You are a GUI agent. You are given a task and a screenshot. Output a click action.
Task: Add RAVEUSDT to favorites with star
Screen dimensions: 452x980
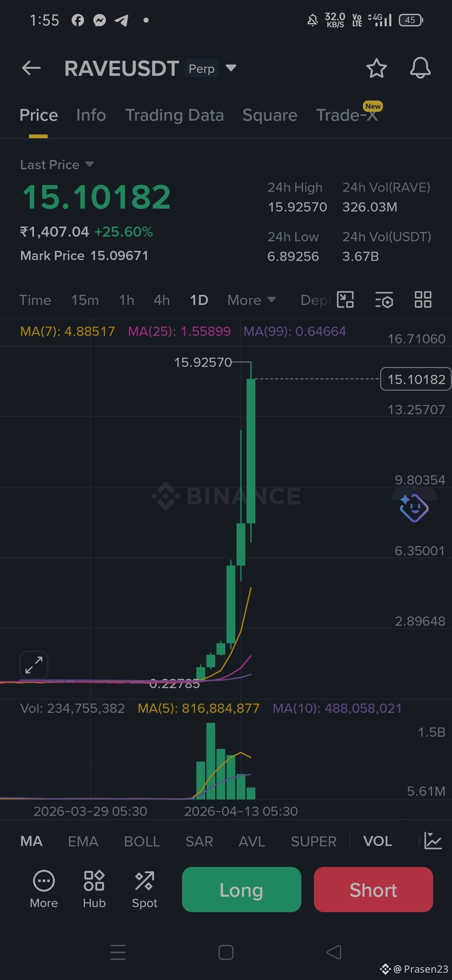coord(376,68)
